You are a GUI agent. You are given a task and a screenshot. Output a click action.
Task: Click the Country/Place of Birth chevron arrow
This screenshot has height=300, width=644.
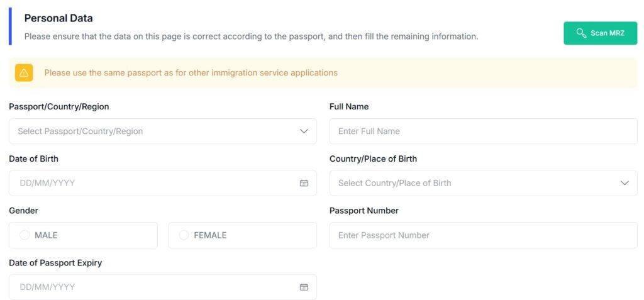(x=625, y=183)
